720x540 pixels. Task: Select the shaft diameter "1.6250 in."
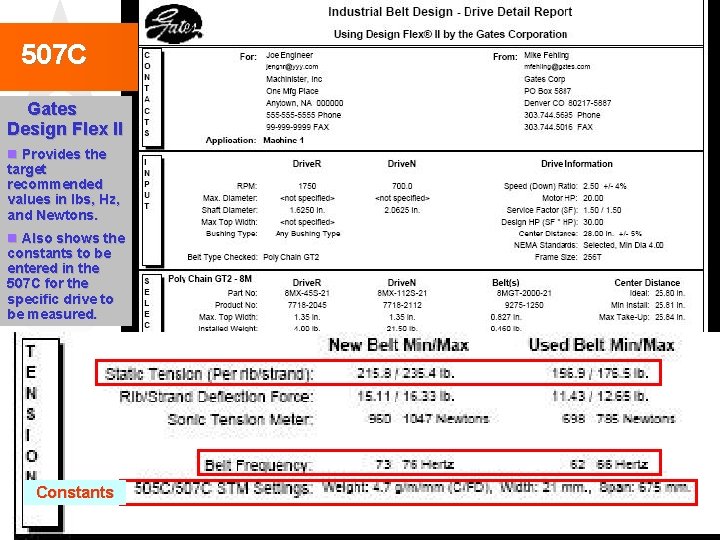(x=307, y=210)
